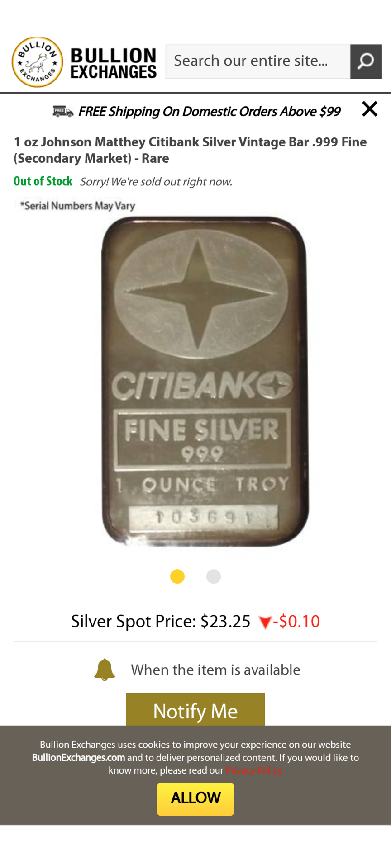Click the Bullion Exchanges round bull logo

tap(37, 62)
